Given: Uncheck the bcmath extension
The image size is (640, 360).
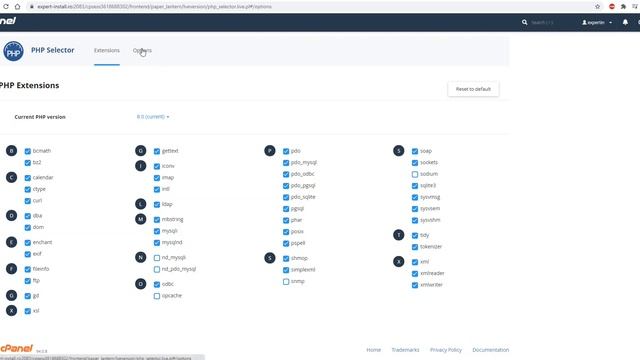Looking at the screenshot, I should pyautogui.click(x=28, y=151).
